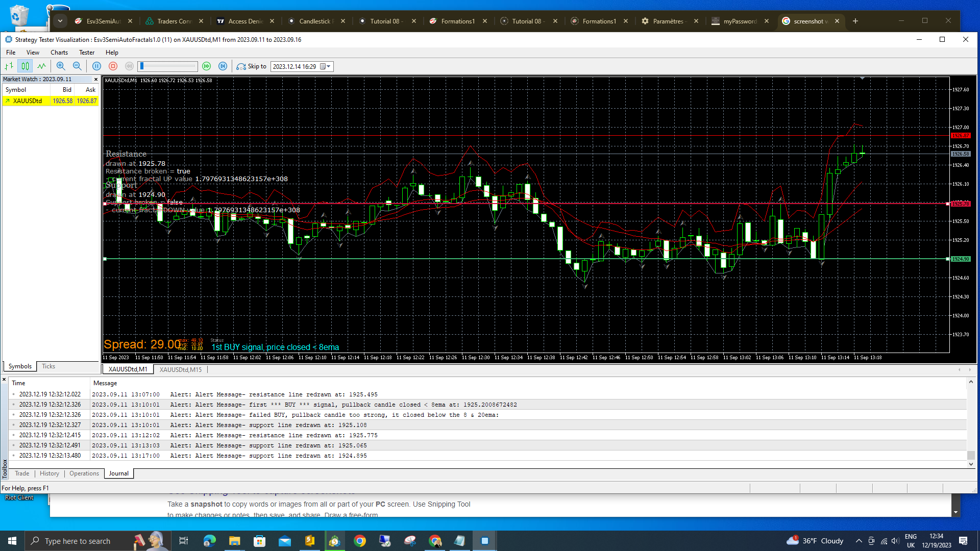The height and width of the screenshot is (551, 980).
Task: Click the Symbol column header
Action: [x=27, y=90]
